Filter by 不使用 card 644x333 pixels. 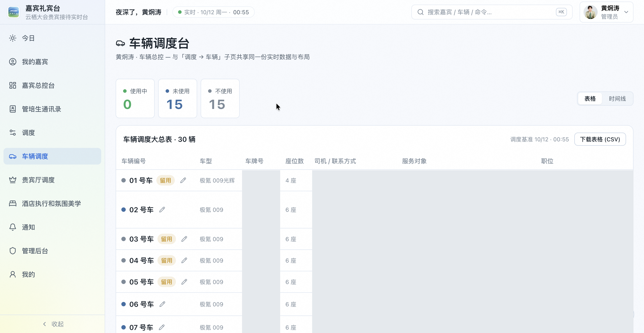pyautogui.click(x=220, y=98)
